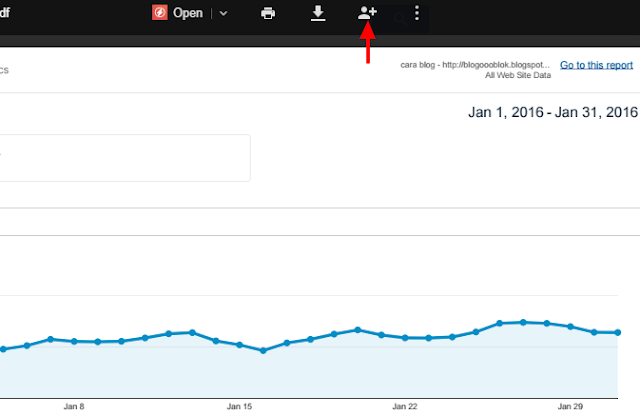Click the Jan 15 axis label
Viewport: 640px width, 416px height.
click(x=239, y=407)
